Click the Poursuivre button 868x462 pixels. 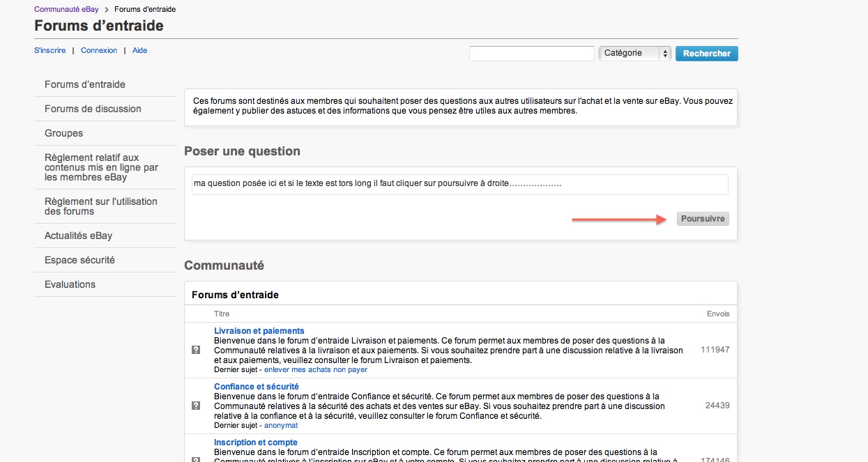pos(703,219)
